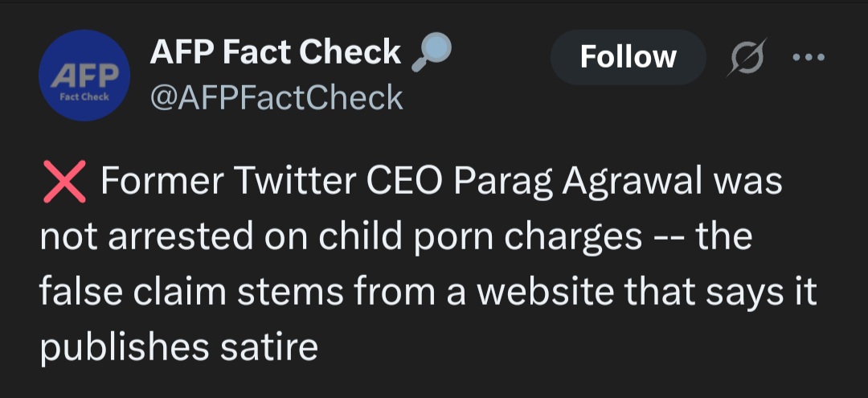Click the AFP letters in the logo

(x=84, y=76)
